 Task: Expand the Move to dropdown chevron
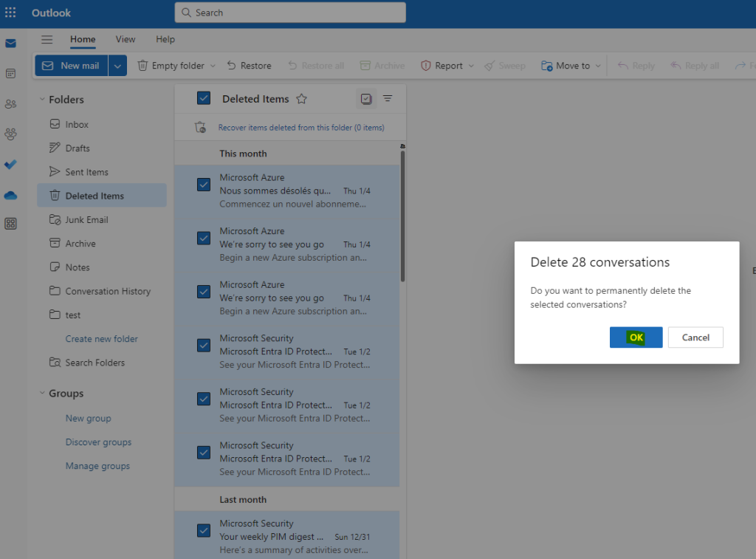point(598,66)
